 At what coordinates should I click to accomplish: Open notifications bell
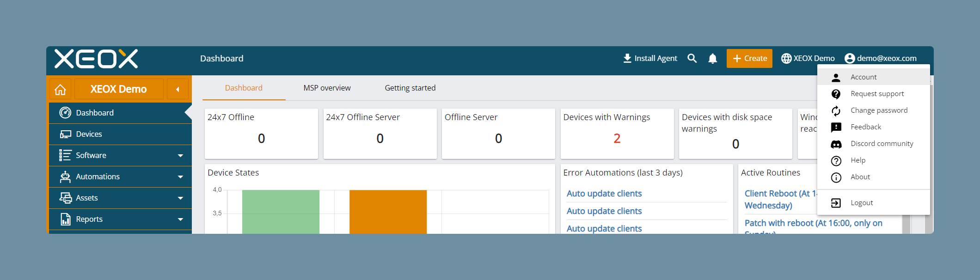click(x=713, y=58)
